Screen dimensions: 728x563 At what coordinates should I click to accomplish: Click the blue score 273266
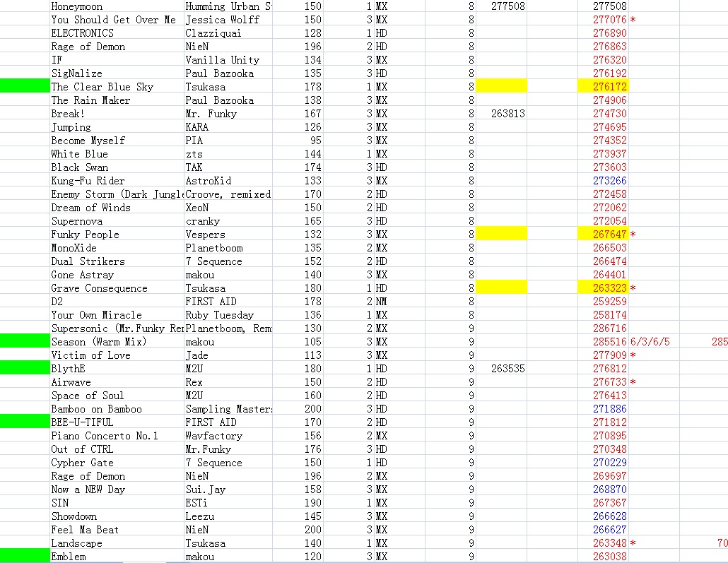point(603,181)
